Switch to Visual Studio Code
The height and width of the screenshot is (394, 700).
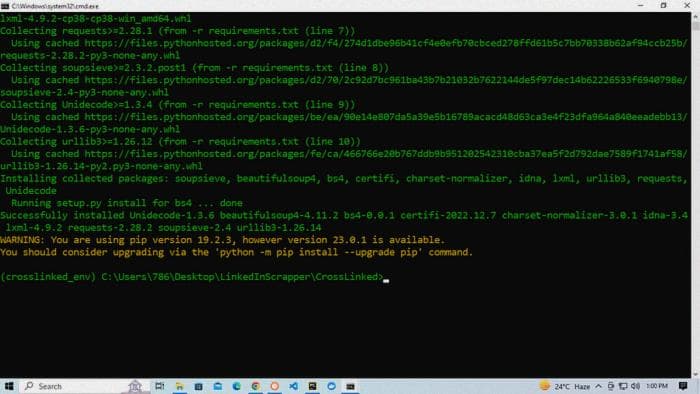pos(293,386)
